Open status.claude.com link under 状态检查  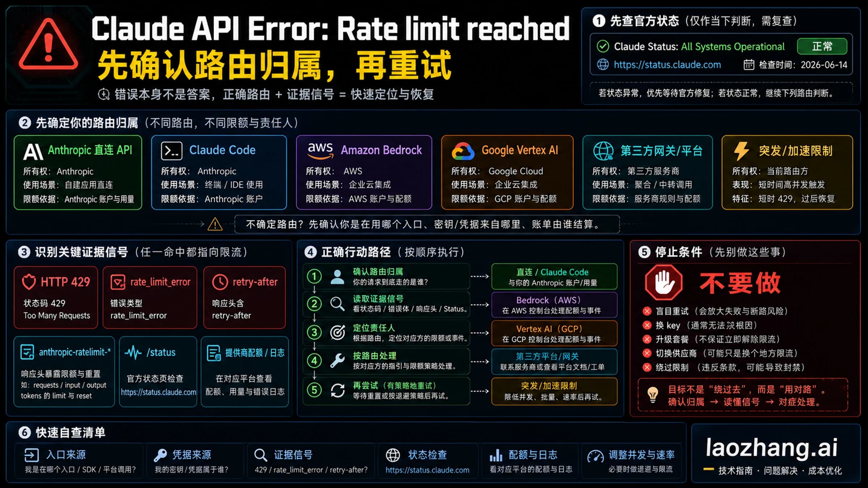click(x=427, y=470)
